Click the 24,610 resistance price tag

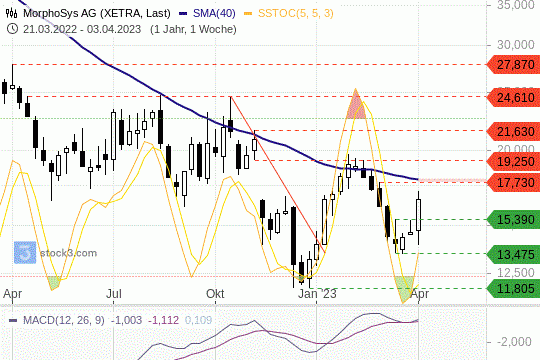click(x=513, y=97)
